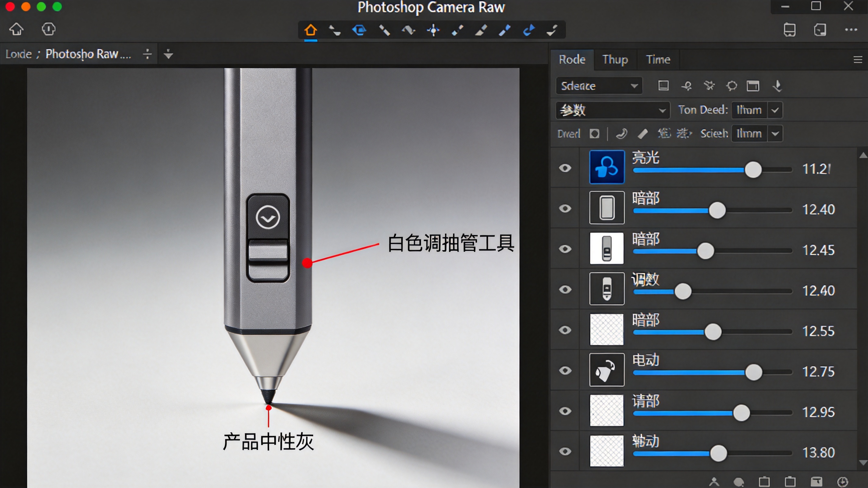
Task: Select the blue polygon mask tool in toolbar
Action: (359, 30)
